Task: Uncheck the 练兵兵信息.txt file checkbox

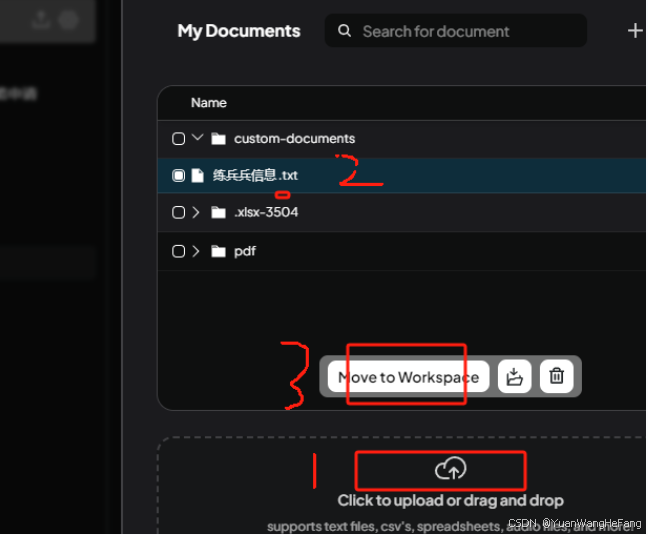Action: [179, 176]
